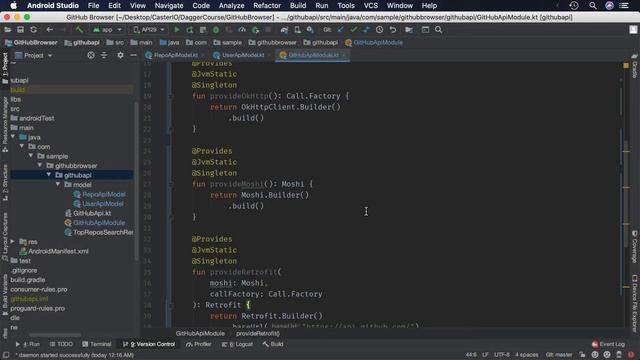The height and width of the screenshot is (360, 640).
Task: Collapse the model package in tree
Action: coord(58,184)
